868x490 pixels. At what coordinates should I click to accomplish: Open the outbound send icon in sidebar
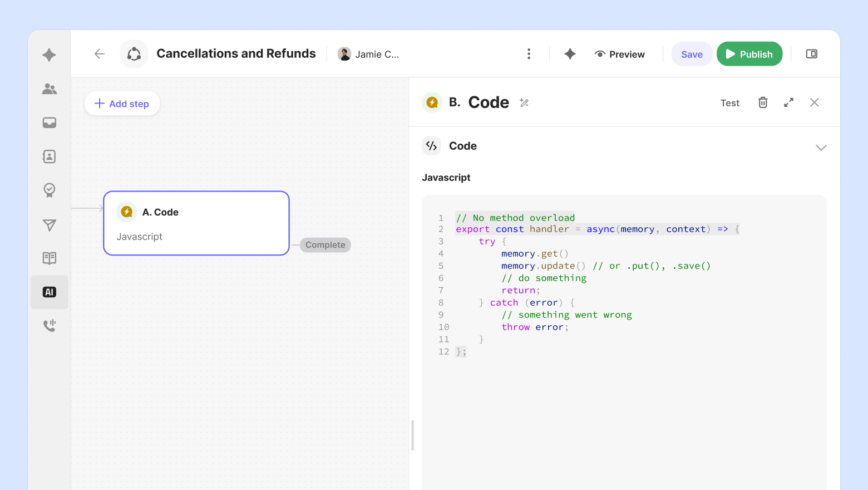coord(50,225)
